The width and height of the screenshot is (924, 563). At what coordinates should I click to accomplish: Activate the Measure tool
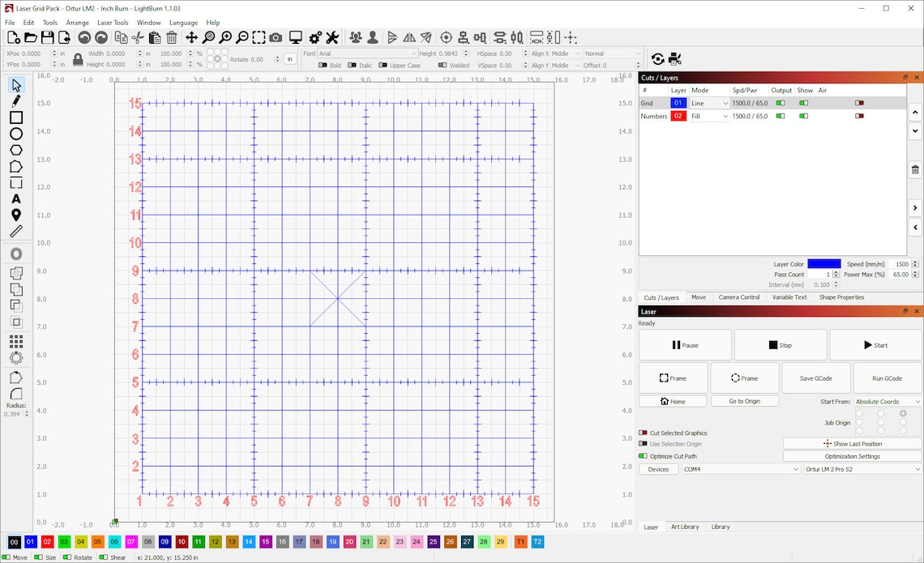pyautogui.click(x=16, y=231)
